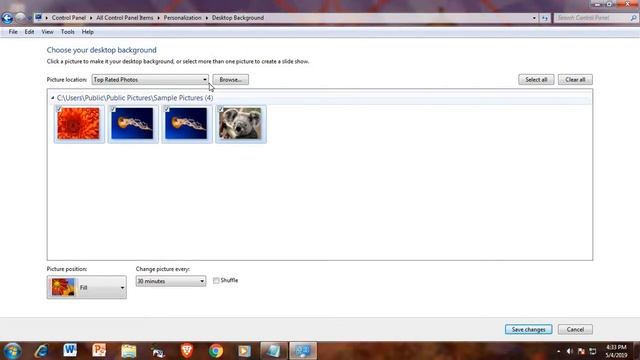
Task: Expand the arrow after All Control Panel Items
Action: [158, 18]
